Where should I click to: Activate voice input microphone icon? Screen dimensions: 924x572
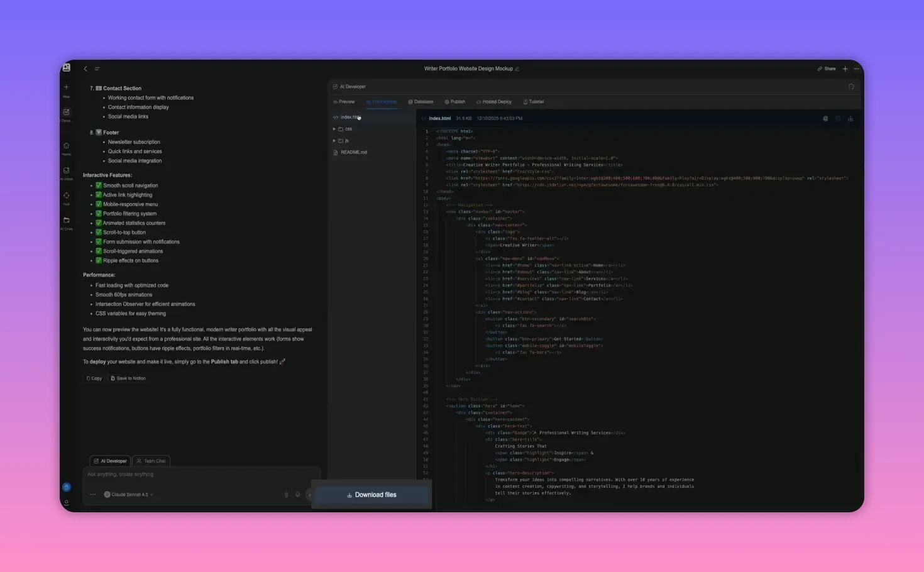(297, 495)
